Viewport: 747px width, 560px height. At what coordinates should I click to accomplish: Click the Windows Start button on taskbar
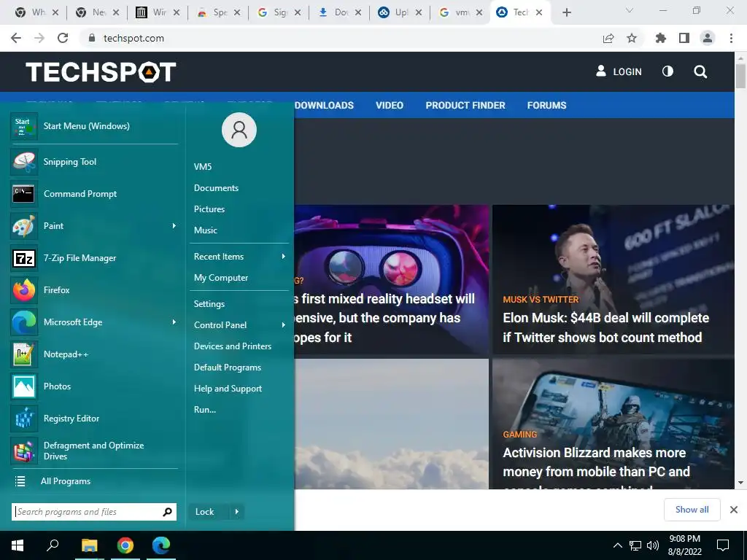pos(18,545)
